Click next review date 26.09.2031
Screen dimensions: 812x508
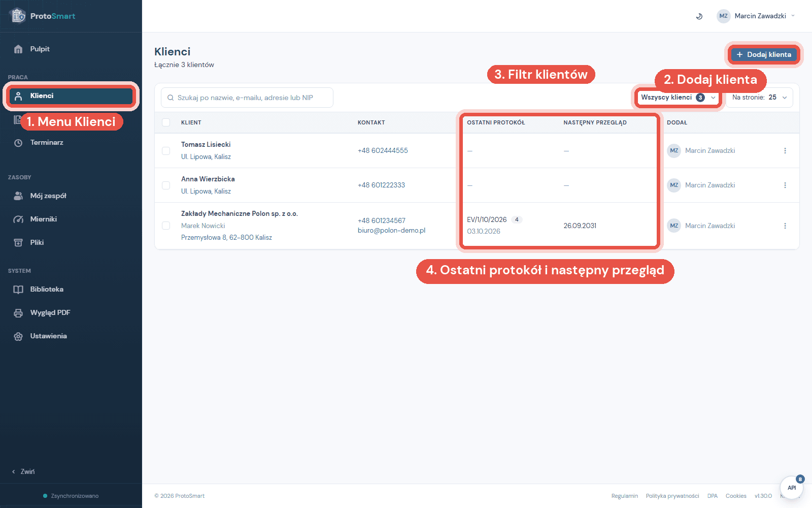coord(580,226)
